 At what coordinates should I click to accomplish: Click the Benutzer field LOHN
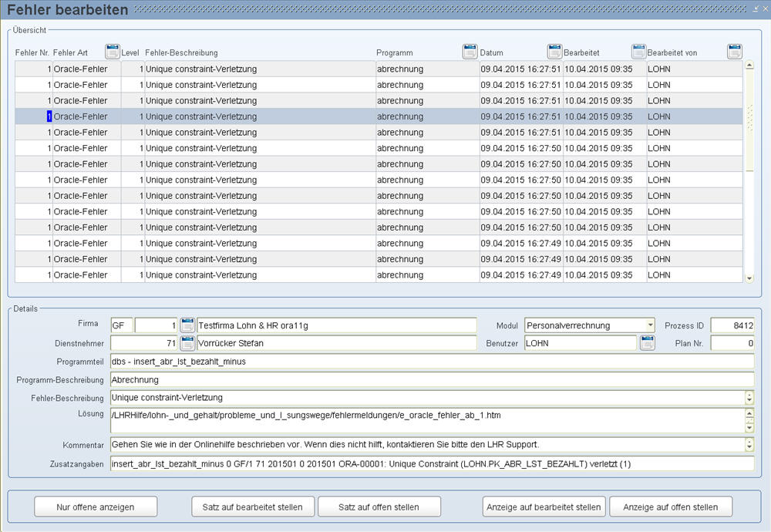tap(581, 343)
